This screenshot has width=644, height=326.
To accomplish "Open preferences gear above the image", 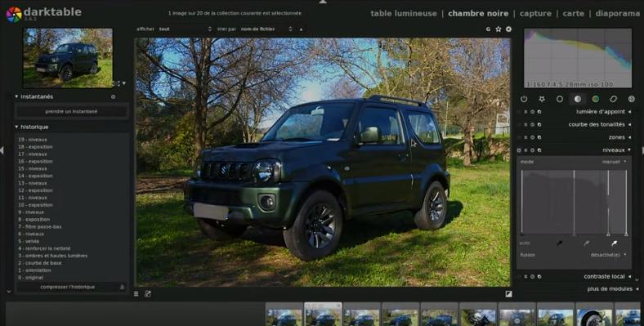I will 508,29.
